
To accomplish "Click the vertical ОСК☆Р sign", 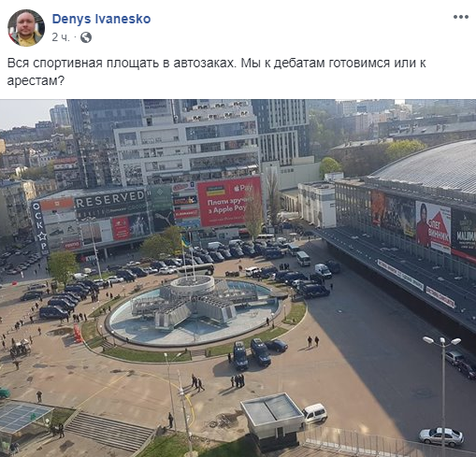I will click(x=40, y=227).
